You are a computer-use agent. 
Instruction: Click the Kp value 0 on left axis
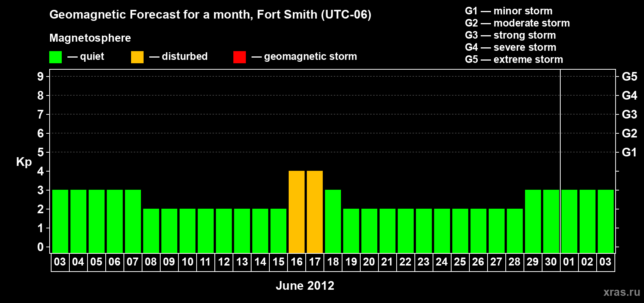click(41, 247)
